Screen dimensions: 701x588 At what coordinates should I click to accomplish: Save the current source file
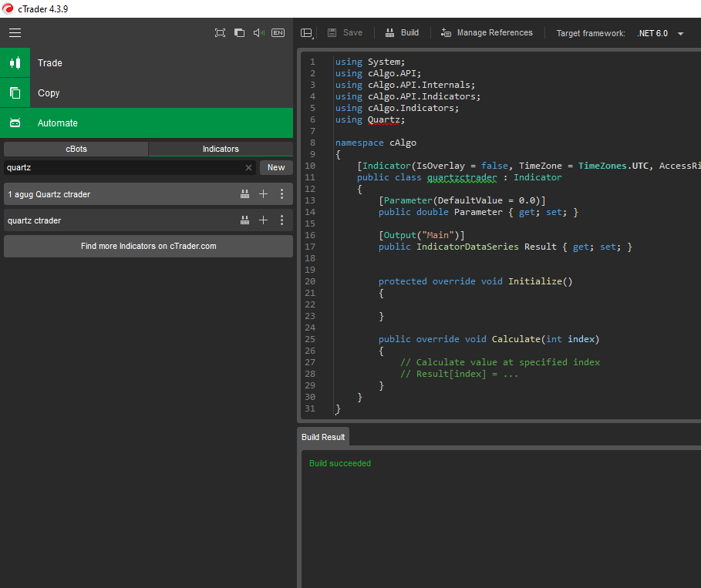[345, 32]
